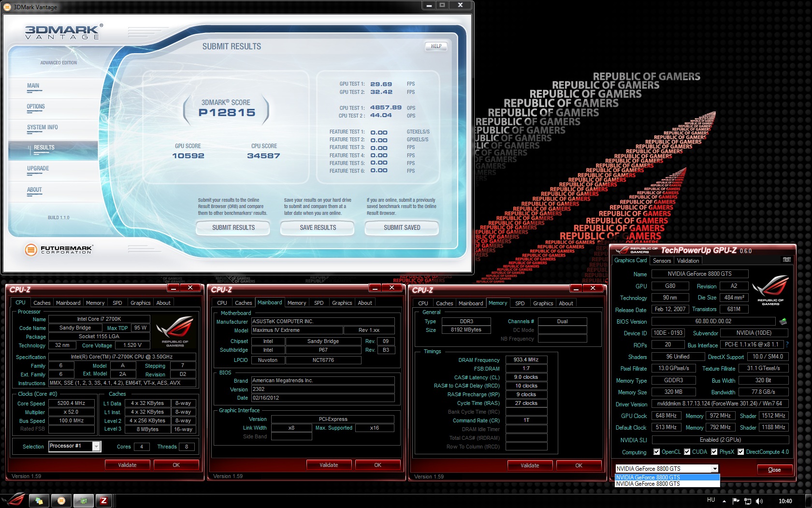Click Validate in the CPU-Z memory window
This screenshot has width=812, height=508.
[x=530, y=465]
